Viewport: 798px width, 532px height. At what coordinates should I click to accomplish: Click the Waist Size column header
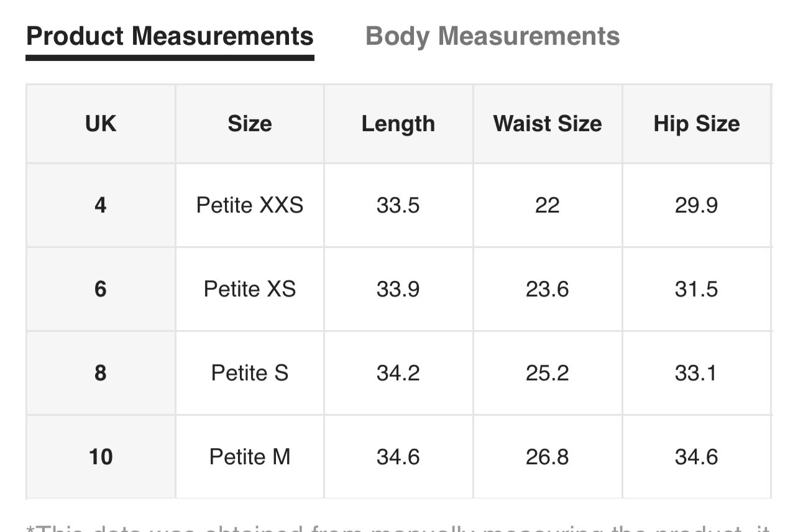click(x=548, y=124)
